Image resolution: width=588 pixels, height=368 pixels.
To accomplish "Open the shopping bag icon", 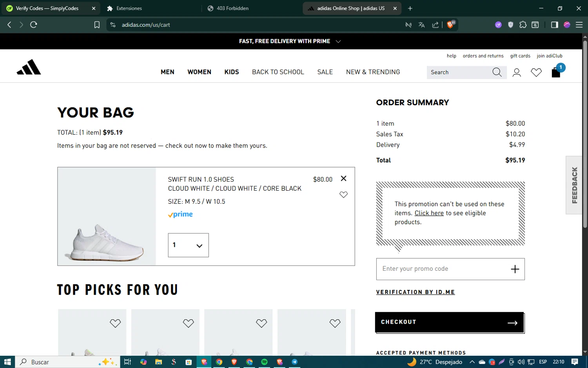I will [556, 73].
